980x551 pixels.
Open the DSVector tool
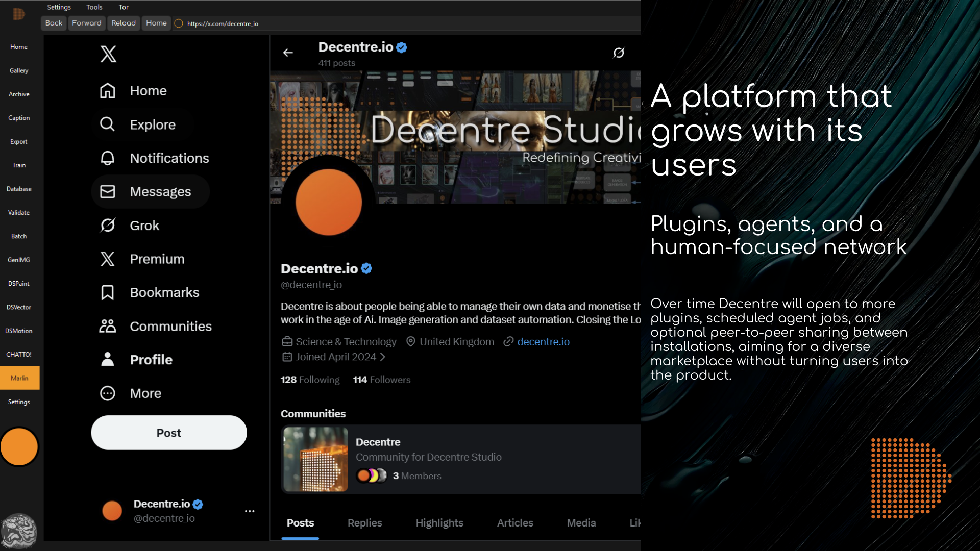tap(19, 307)
